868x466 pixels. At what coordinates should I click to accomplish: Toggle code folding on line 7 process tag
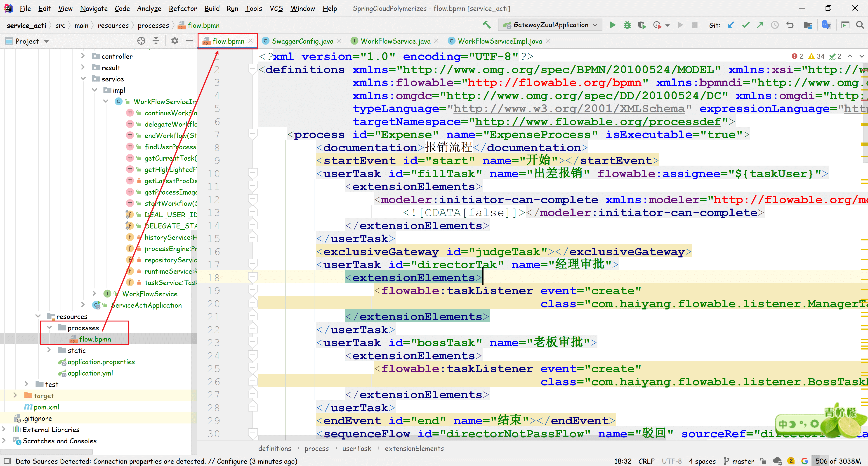point(252,135)
